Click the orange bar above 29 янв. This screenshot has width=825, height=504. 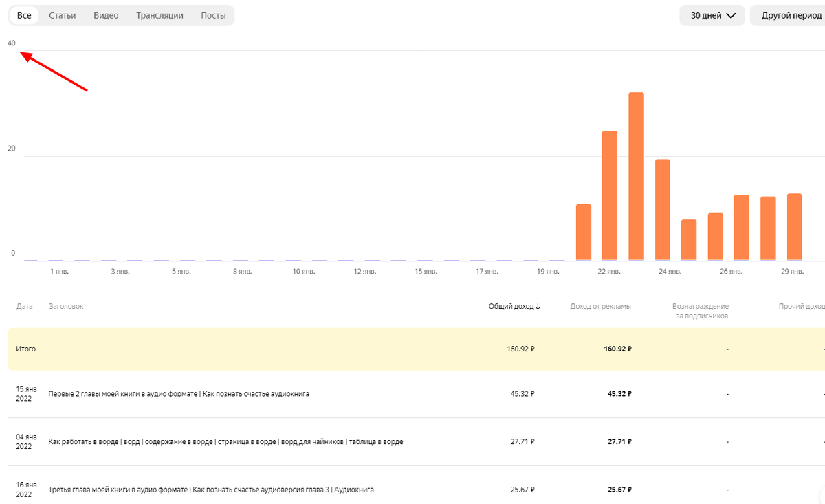(x=794, y=227)
